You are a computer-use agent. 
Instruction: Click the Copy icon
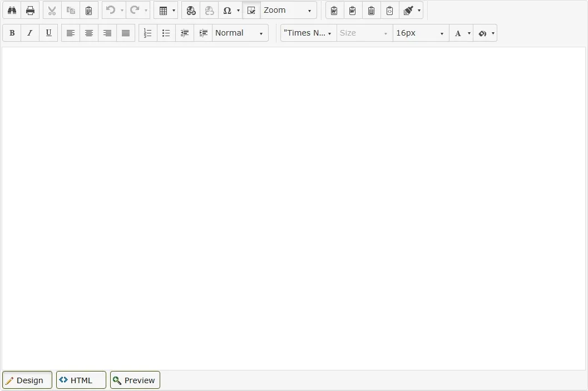(71, 11)
